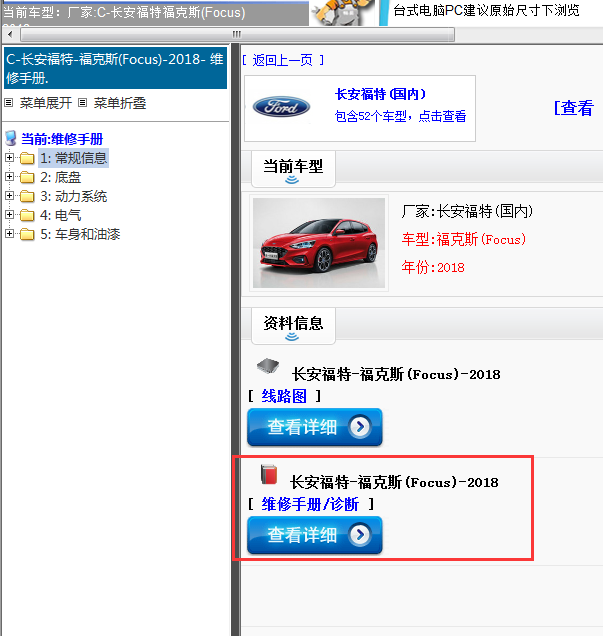The width and height of the screenshot is (603, 636).
Task: Click the 菜单折叠 list icon
Action: click(x=82, y=103)
